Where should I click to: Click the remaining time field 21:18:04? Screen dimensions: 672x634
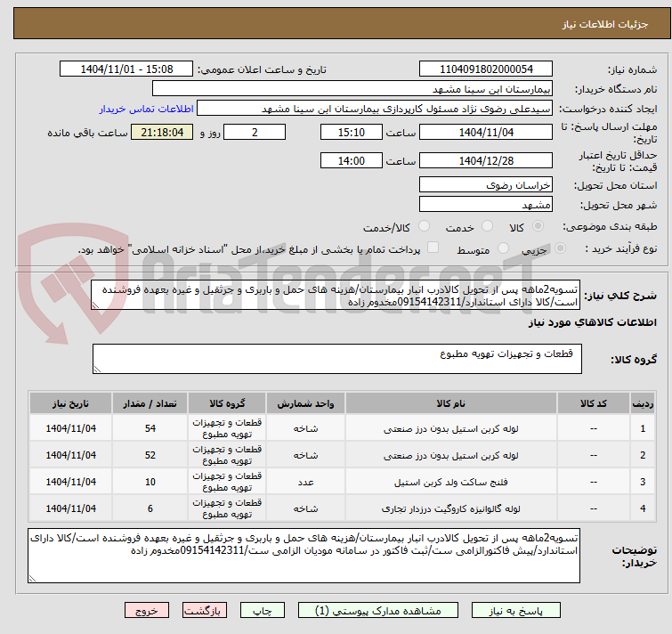pyautogui.click(x=162, y=132)
